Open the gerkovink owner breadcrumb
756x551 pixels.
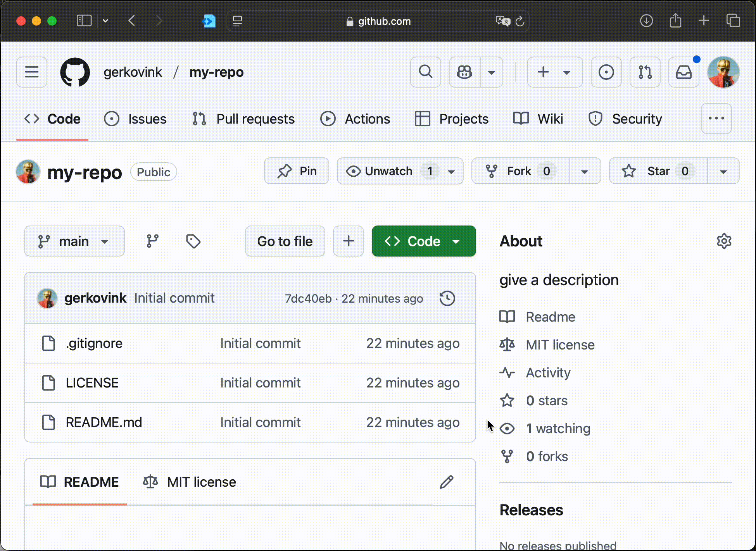pos(133,72)
